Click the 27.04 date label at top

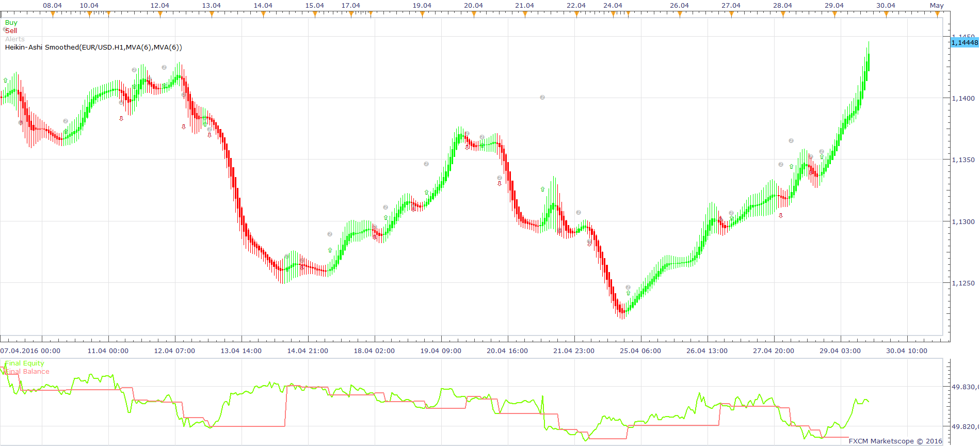coord(731,6)
